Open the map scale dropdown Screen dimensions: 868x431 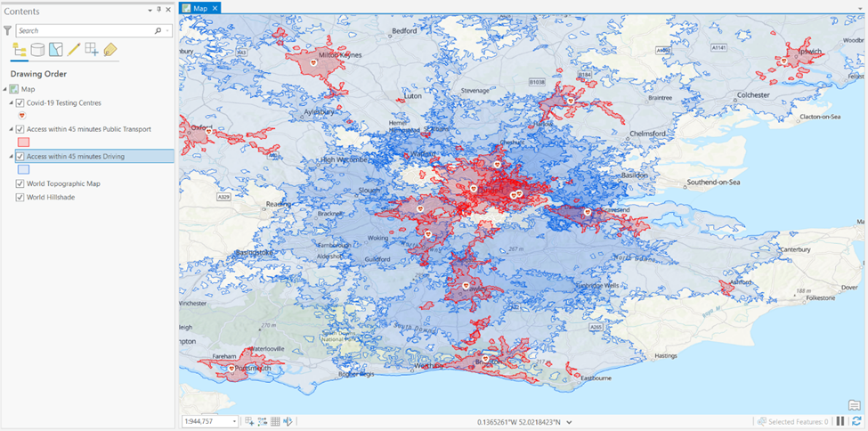coord(235,422)
